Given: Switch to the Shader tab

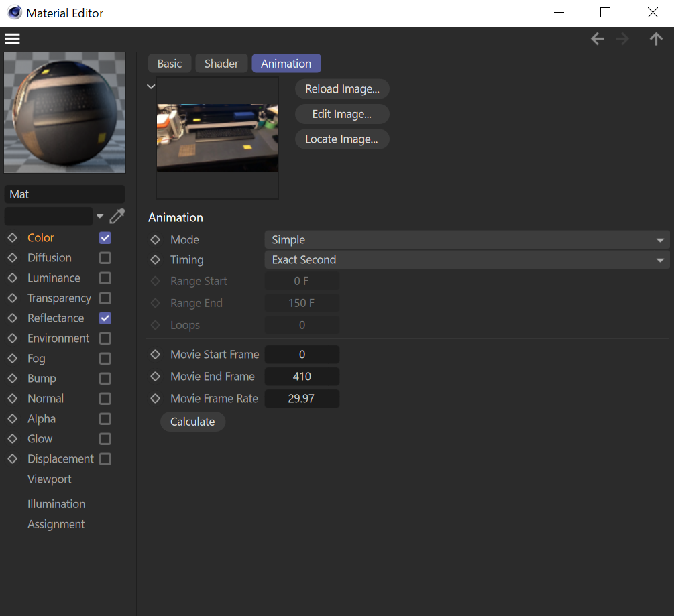Looking at the screenshot, I should tap(221, 64).
